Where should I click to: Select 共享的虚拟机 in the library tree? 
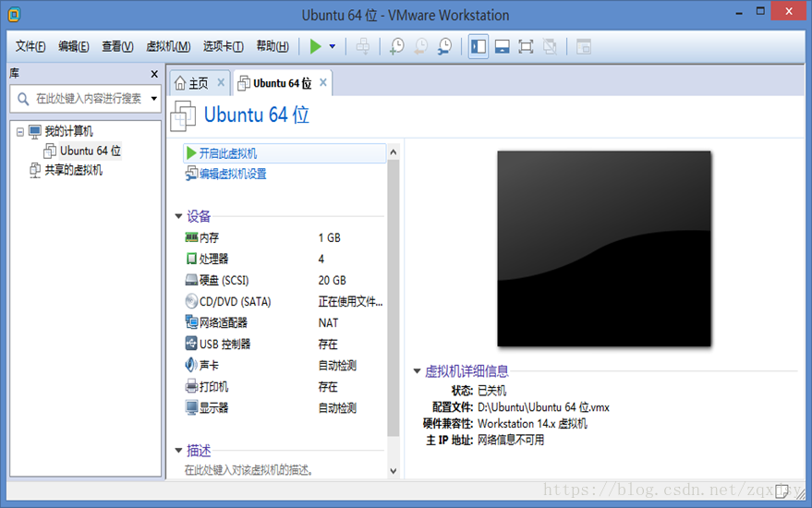click(74, 170)
